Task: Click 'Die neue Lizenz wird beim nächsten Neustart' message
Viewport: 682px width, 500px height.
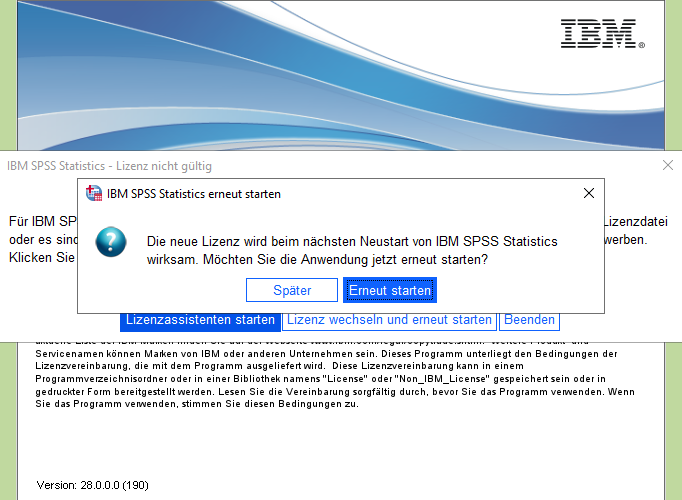Action: [x=352, y=250]
